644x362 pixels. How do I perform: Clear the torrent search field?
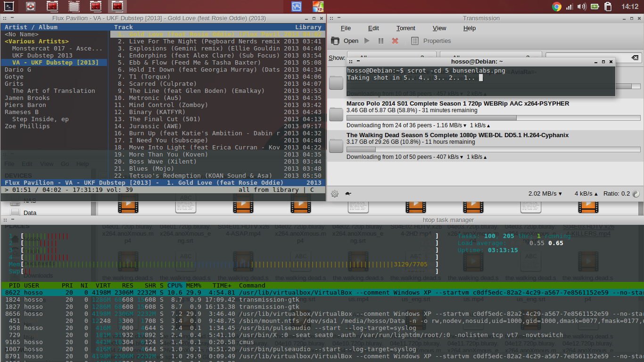pyautogui.click(x=635, y=58)
